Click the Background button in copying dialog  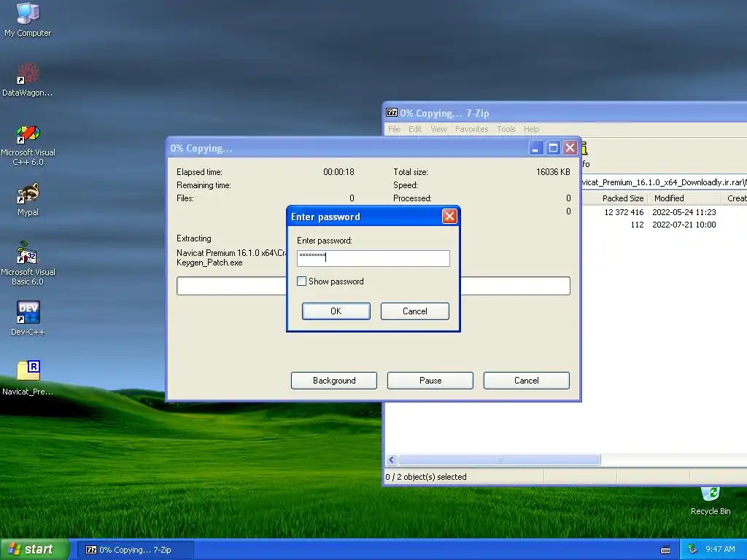pos(334,381)
